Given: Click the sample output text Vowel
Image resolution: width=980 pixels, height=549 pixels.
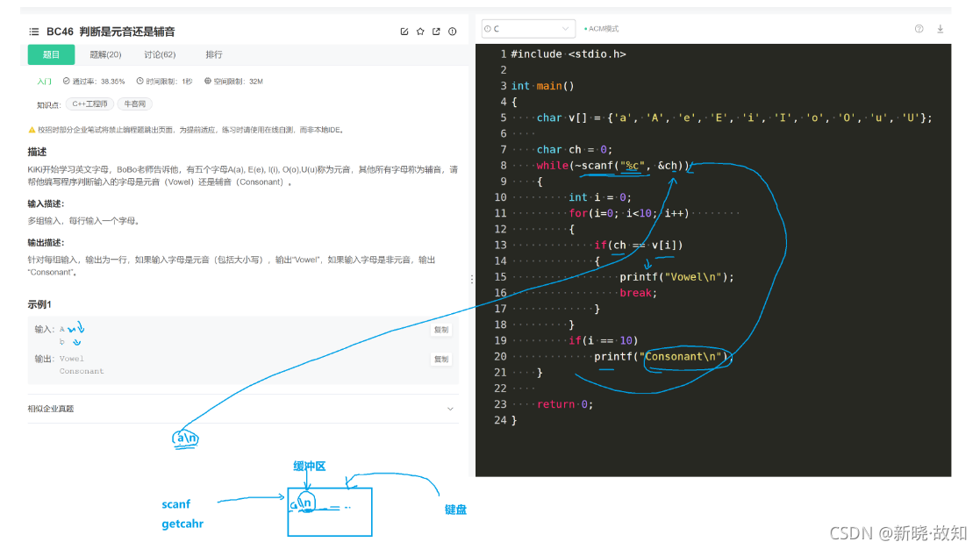Looking at the screenshot, I should 71,359.
